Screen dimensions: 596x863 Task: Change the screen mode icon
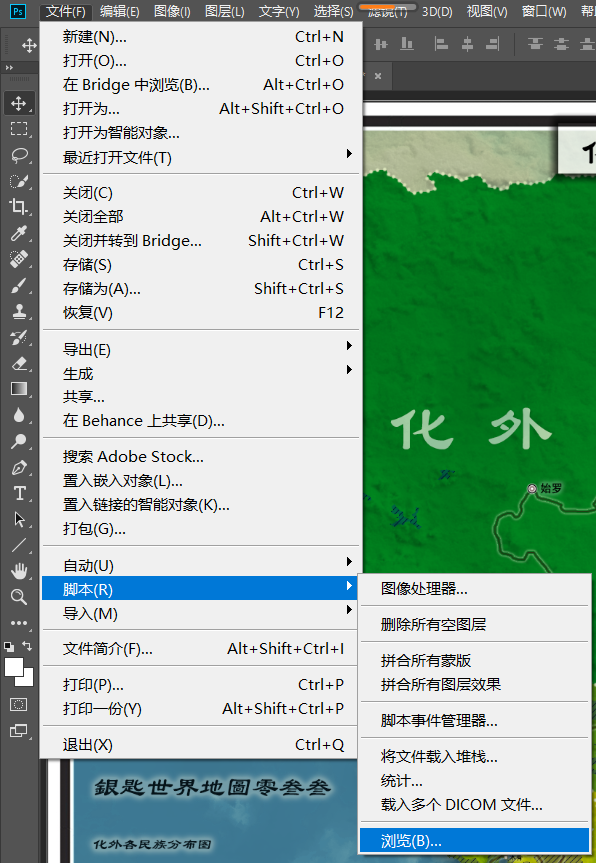(x=19, y=731)
